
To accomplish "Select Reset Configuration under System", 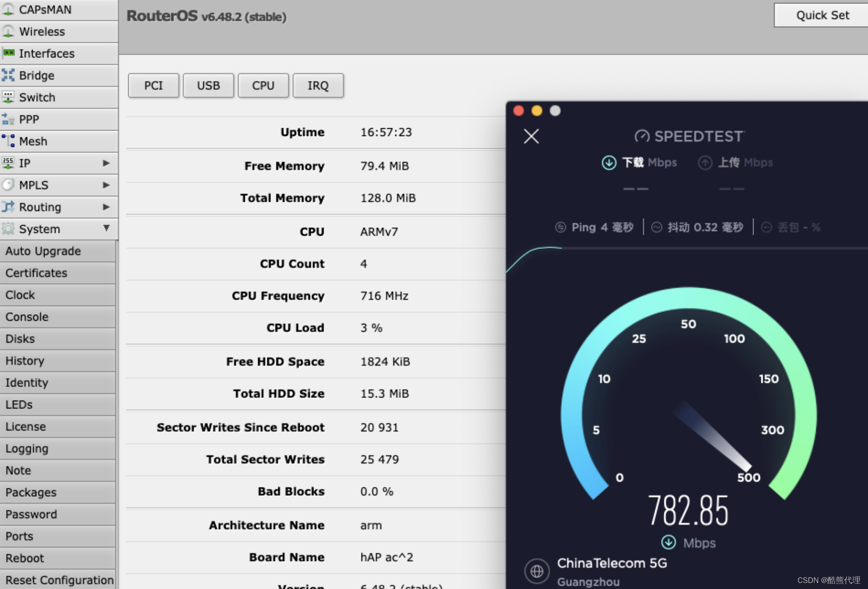I will tap(57, 580).
